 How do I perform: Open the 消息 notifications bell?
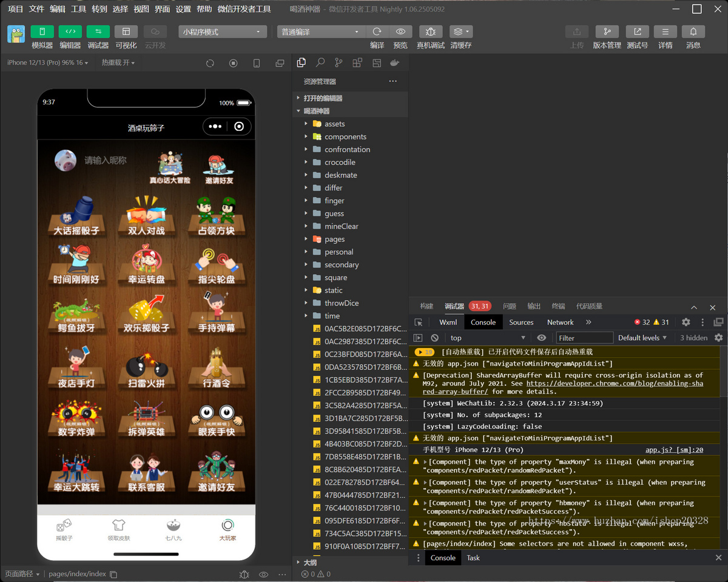693,32
